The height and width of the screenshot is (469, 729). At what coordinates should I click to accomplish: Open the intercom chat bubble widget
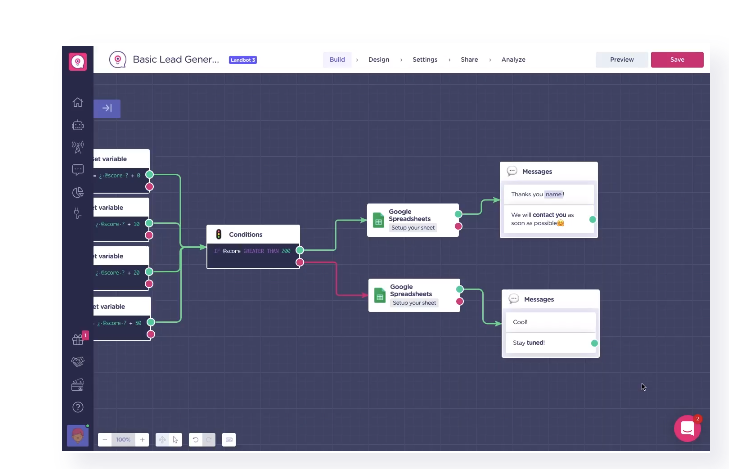tap(687, 428)
